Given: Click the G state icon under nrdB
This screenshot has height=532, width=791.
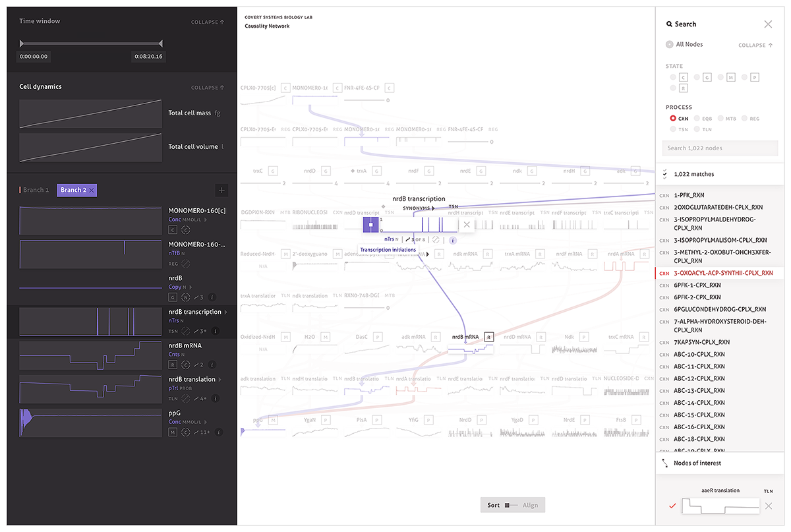Looking at the screenshot, I should [x=173, y=297].
